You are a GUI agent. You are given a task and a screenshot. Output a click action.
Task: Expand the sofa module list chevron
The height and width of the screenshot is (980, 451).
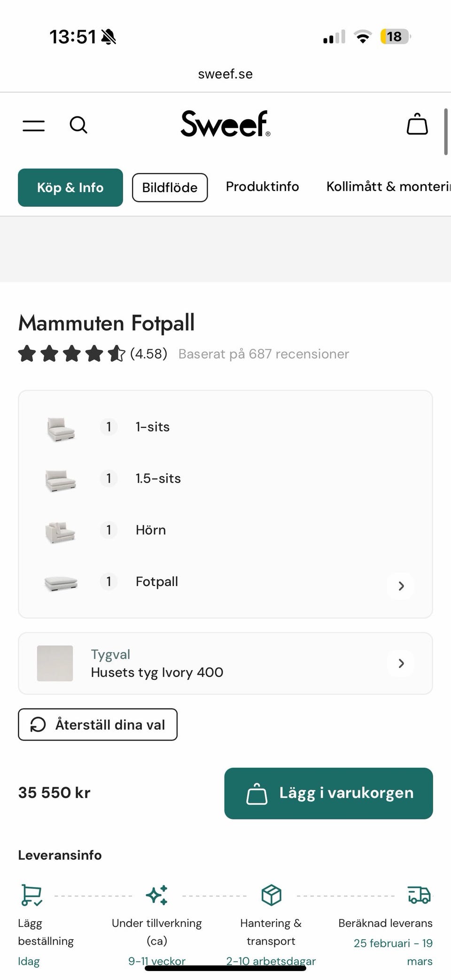(x=401, y=586)
